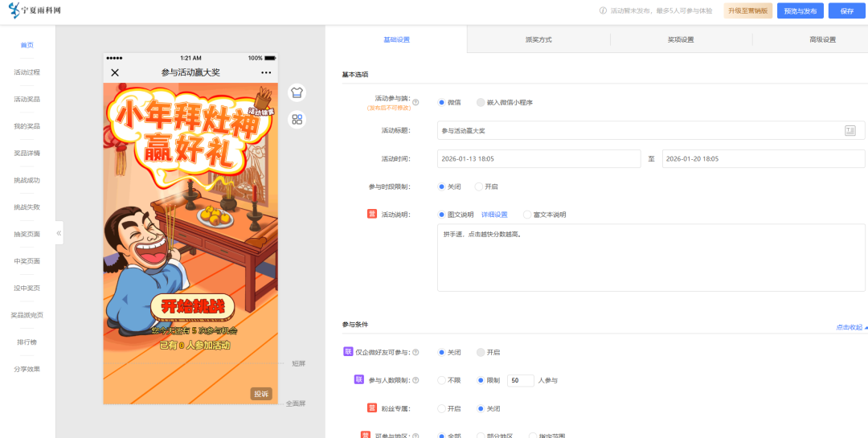The width and height of the screenshot is (868, 438).
Task: Click the 升级至营销版 button
Action: click(x=748, y=11)
